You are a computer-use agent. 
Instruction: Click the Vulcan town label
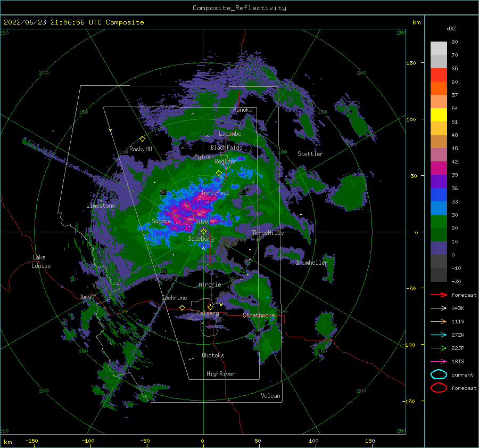271,396
